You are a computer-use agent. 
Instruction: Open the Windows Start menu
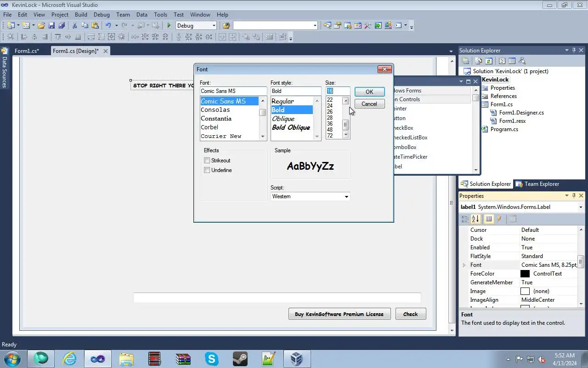(x=11, y=359)
